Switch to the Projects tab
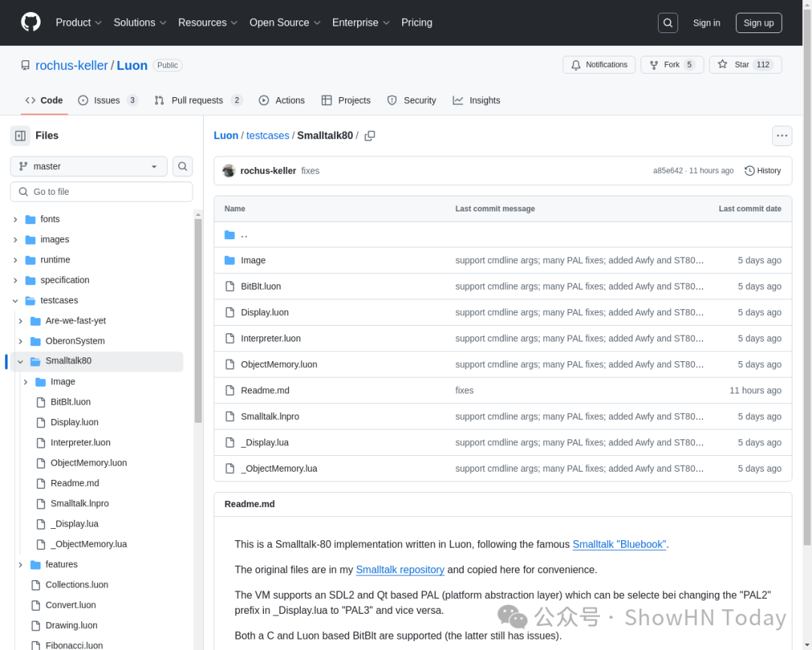 [x=346, y=101]
